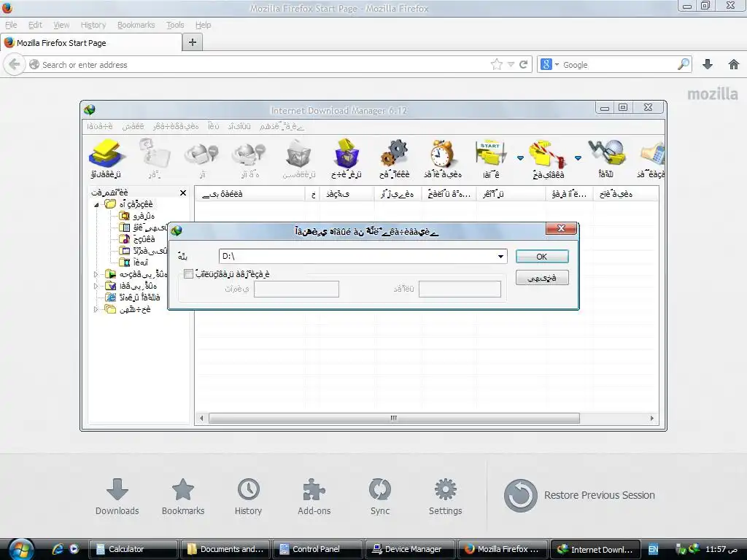Viewport: 747px width, 560px height.
Task: Switch to Calculator in the taskbar
Action: pyautogui.click(x=133, y=549)
